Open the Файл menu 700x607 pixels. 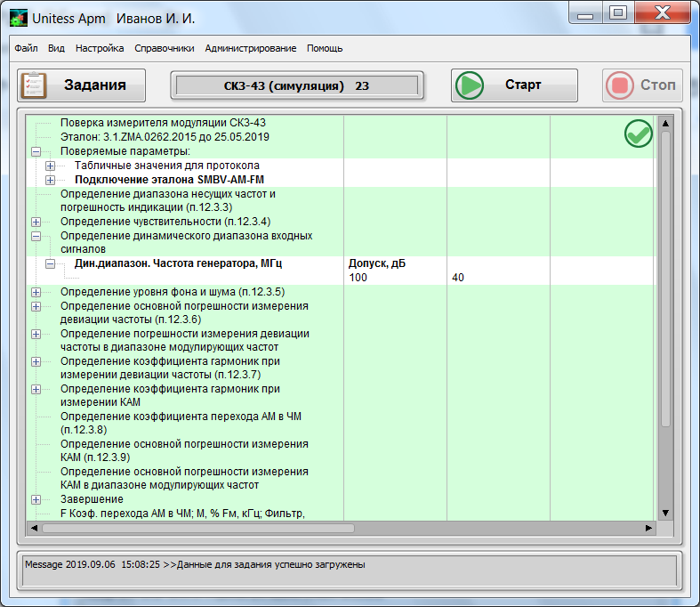[x=26, y=48]
